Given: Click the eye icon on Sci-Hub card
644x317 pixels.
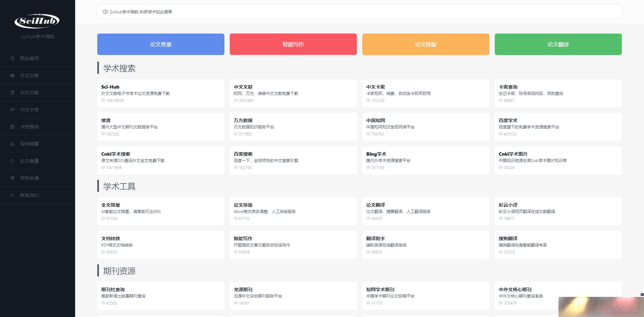Looking at the screenshot, I should tap(103, 101).
